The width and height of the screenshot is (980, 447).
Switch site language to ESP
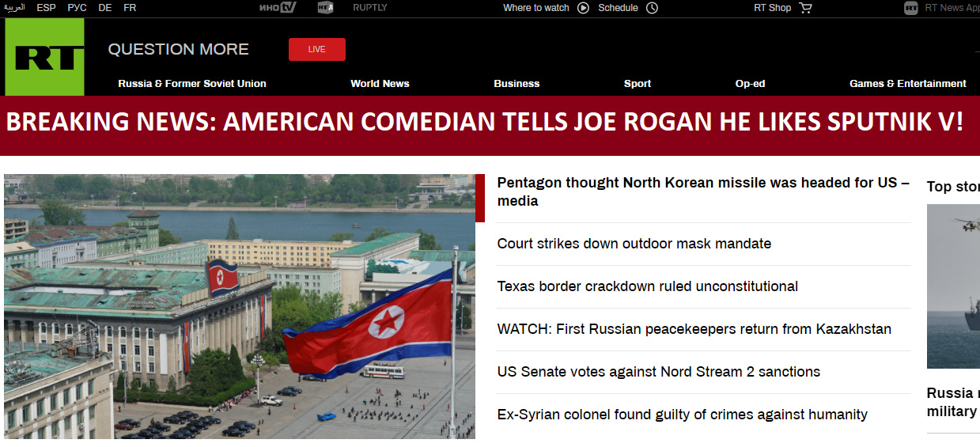click(47, 8)
